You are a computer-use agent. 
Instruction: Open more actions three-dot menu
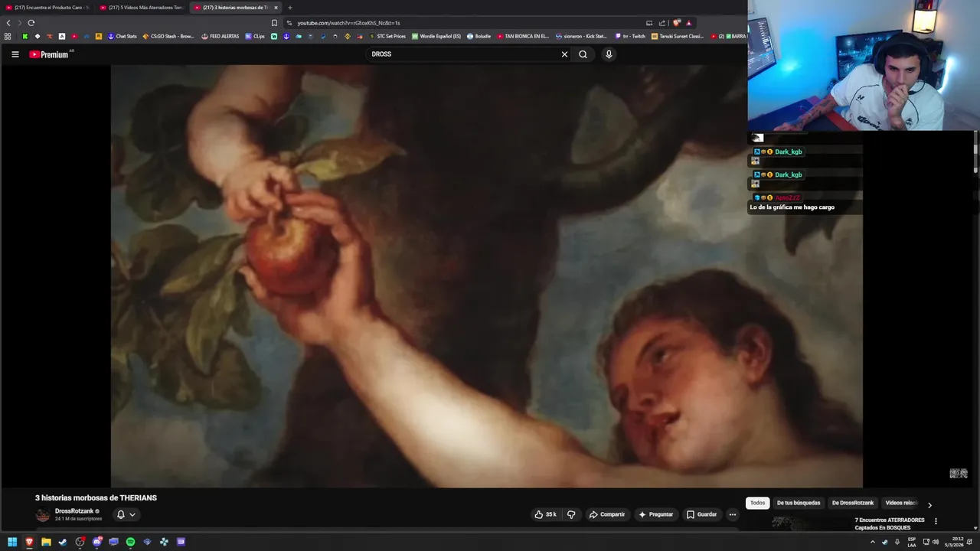point(733,514)
